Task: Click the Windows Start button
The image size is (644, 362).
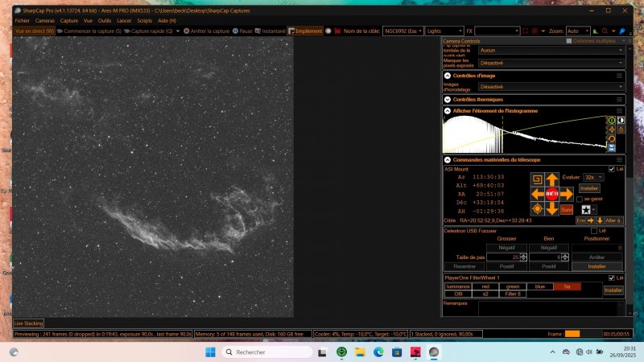Action: tap(210, 352)
